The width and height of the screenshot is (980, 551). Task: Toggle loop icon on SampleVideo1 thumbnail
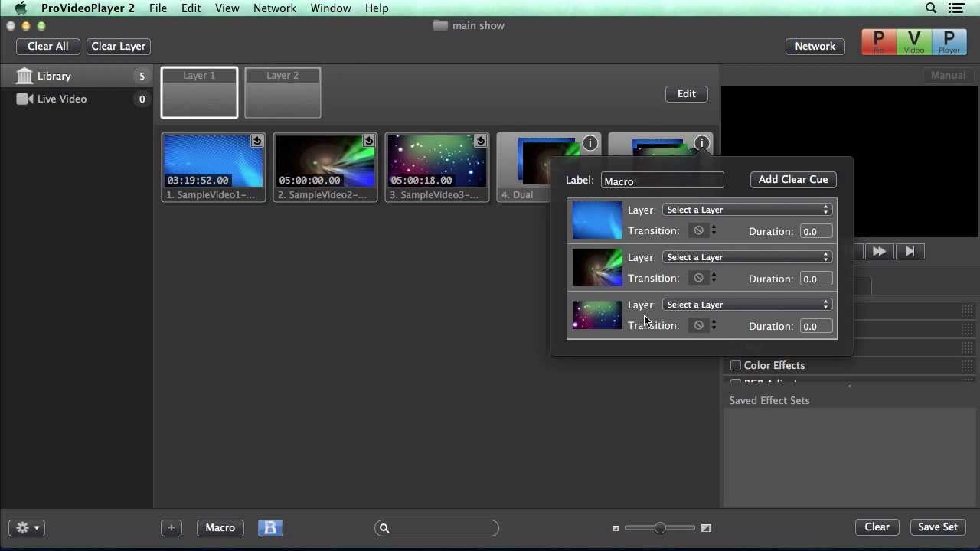tap(256, 141)
